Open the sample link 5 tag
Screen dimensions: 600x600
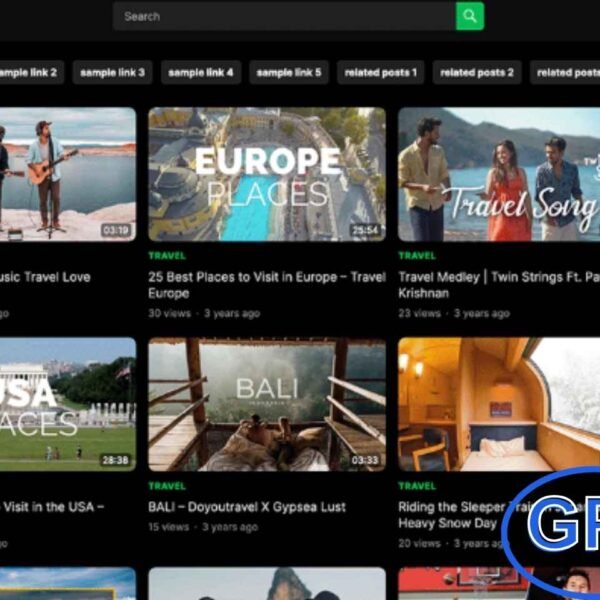(x=289, y=72)
